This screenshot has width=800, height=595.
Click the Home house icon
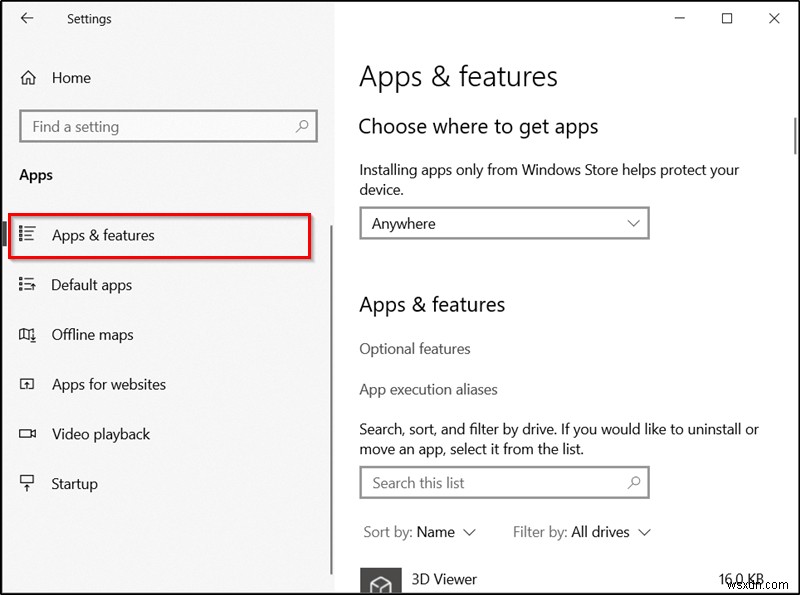30,77
